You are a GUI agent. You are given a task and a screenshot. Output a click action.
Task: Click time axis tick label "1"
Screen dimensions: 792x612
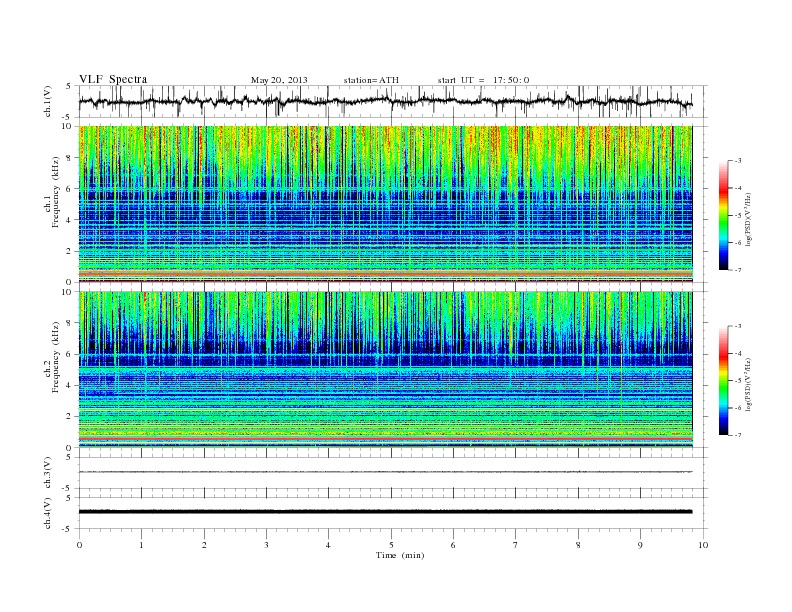click(141, 545)
